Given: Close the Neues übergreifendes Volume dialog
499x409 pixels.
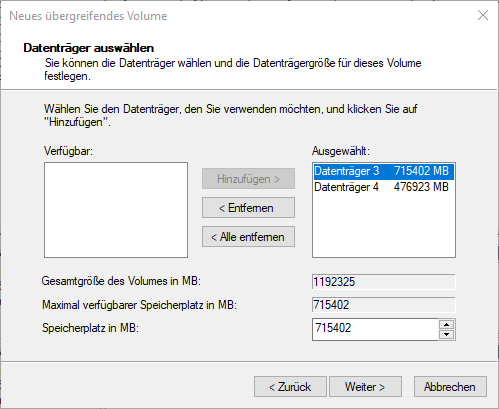Looking at the screenshot, I should (x=483, y=15).
